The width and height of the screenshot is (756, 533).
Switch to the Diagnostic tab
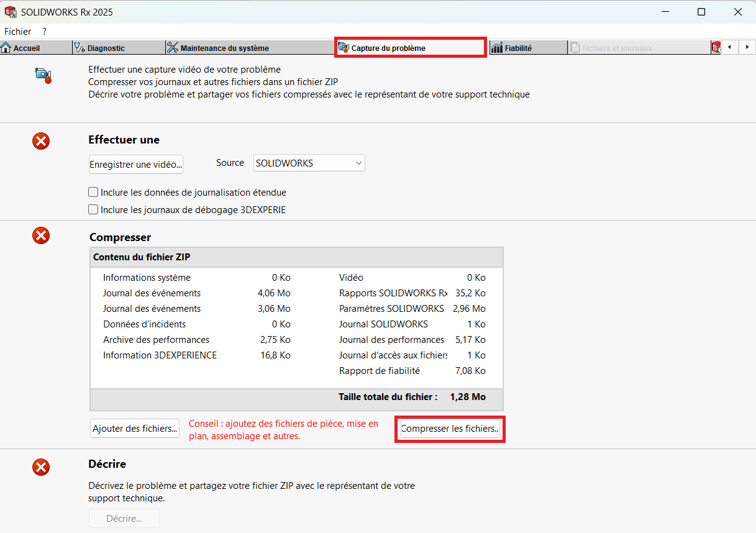click(119, 48)
